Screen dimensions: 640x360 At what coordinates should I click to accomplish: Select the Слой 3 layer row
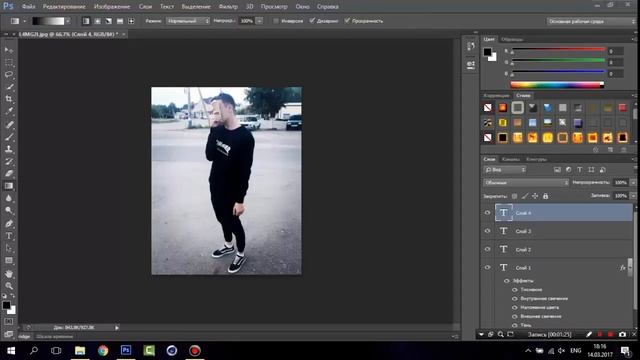click(564, 231)
